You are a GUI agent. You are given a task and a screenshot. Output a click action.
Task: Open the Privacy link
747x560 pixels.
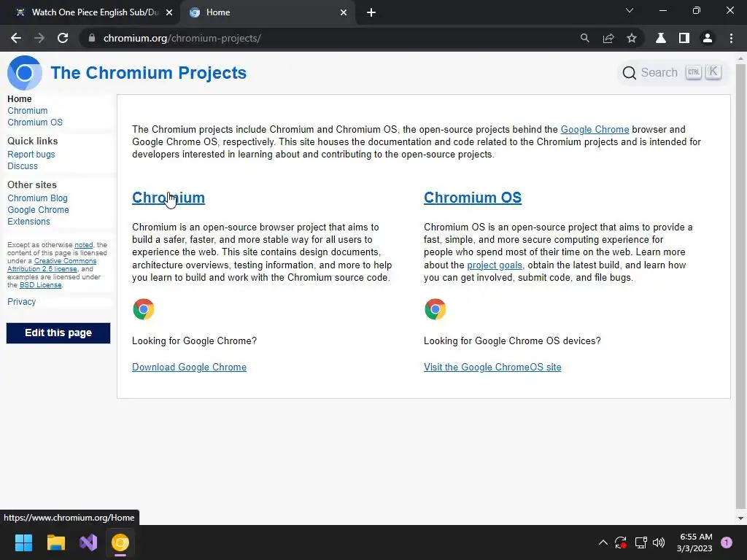coord(21,302)
